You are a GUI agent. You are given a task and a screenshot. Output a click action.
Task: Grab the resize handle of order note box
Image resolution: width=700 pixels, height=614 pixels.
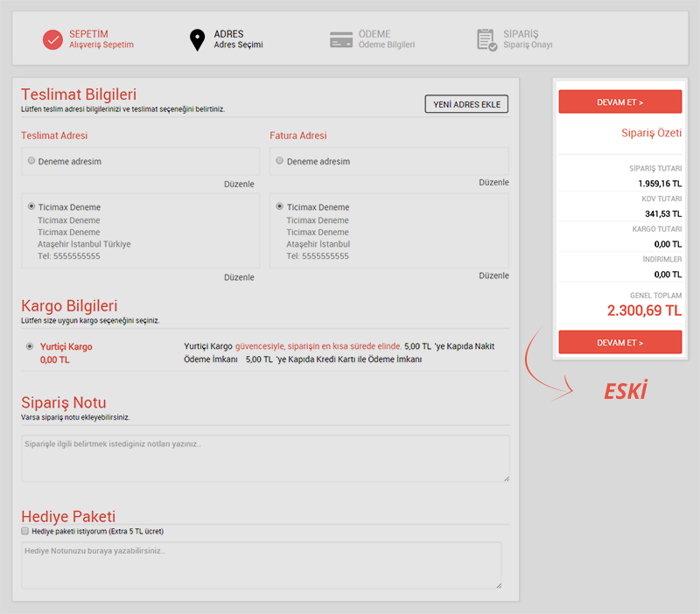(505, 478)
